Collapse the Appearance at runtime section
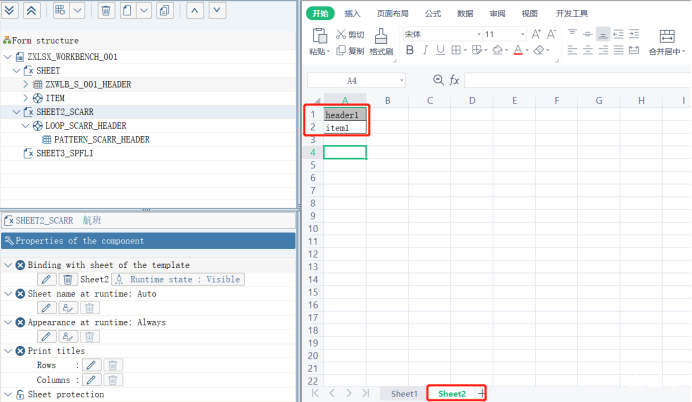Viewport: 692px width, 402px height. 8,322
